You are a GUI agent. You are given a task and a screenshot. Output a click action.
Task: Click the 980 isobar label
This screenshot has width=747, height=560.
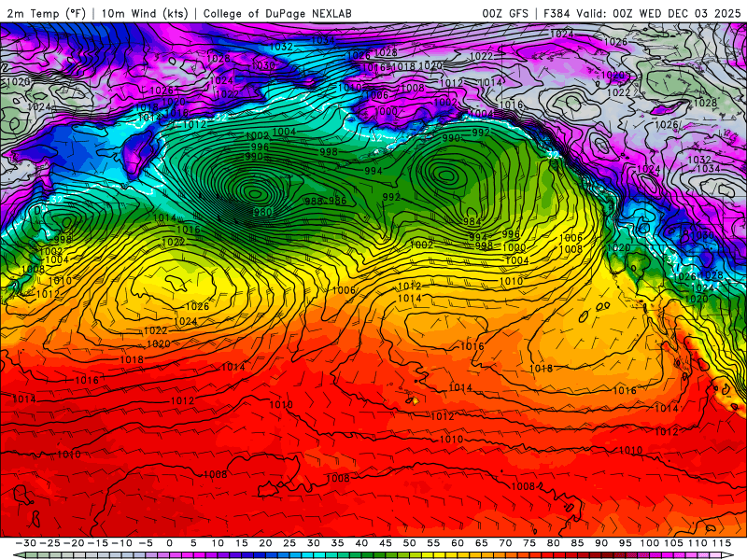click(262, 212)
